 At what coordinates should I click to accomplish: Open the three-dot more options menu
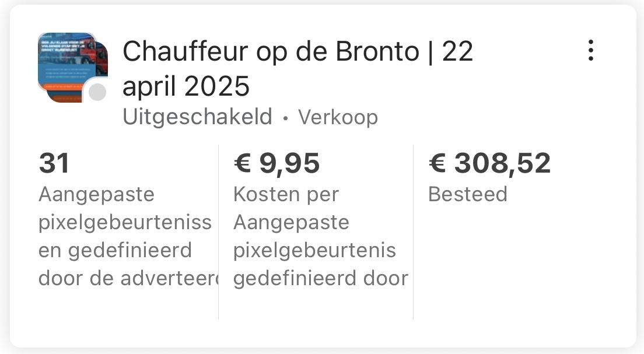coord(590,51)
